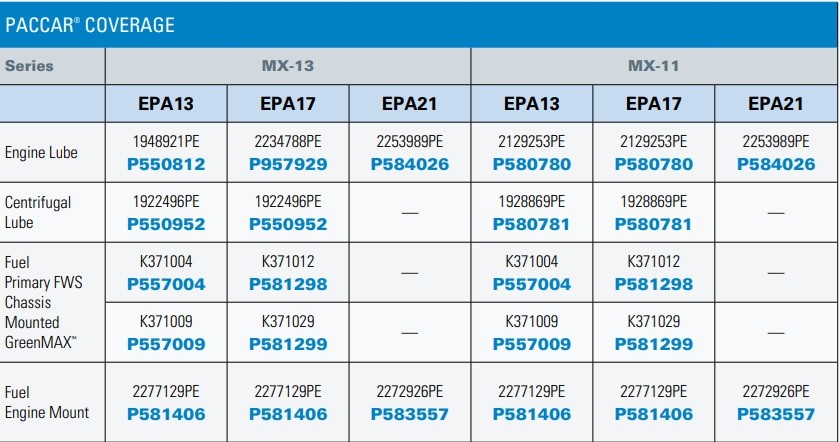Click the MX-11 series header
Image resolution: width=840 pixels, height=442 pixels.
(x=654, y=66)
